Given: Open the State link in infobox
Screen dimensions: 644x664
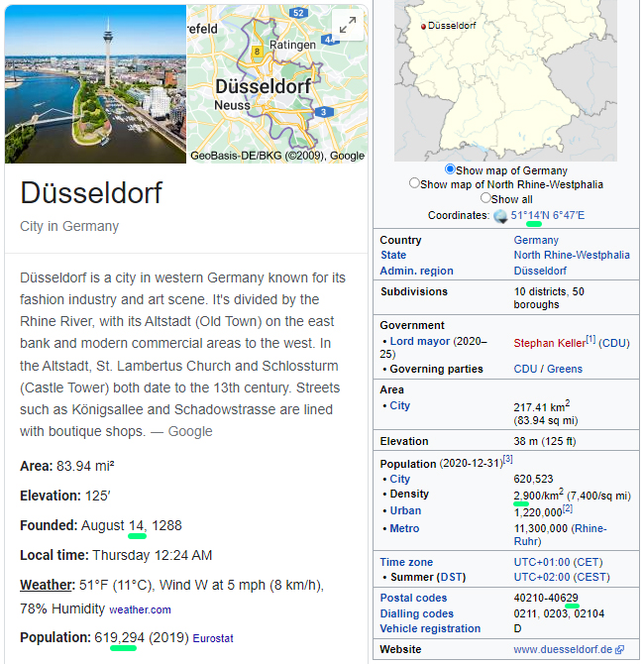Looking at the screenshot, I should click(x=393, y=255).
